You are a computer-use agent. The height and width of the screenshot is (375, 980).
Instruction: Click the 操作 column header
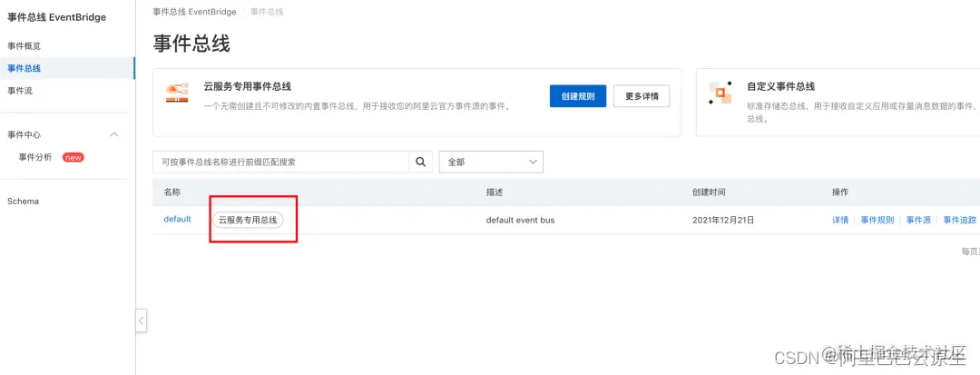tap(840, 192)
